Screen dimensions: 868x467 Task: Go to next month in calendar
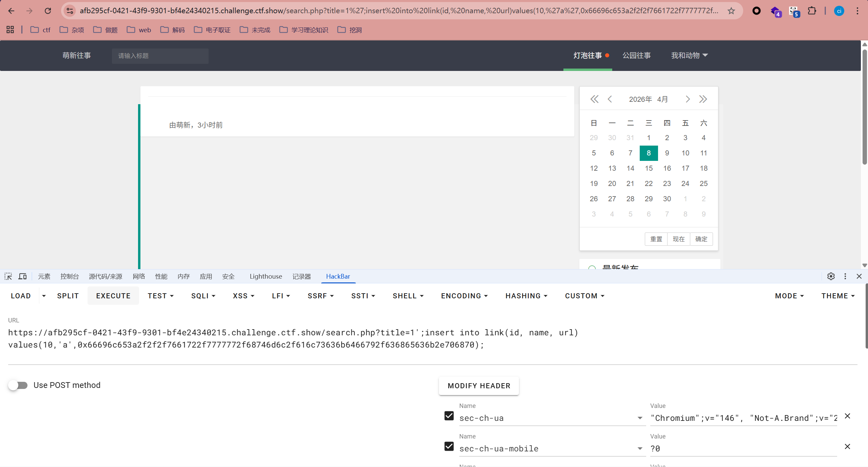click(688, 99)
